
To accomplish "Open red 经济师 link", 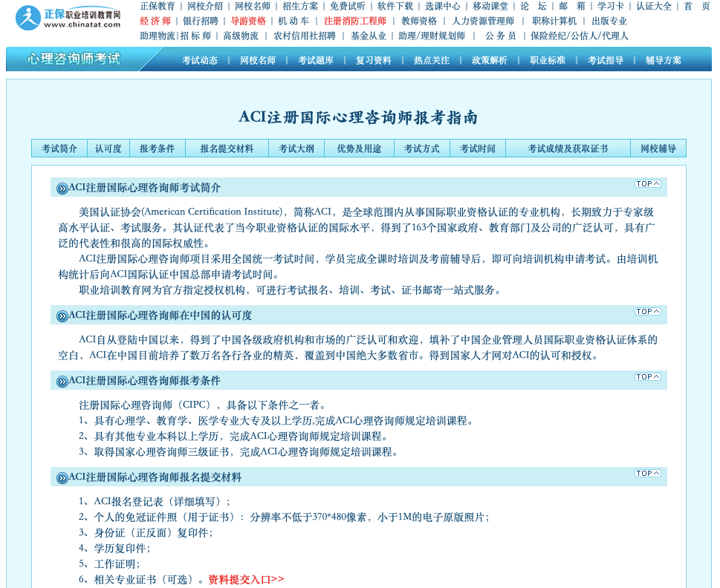I will pos(155,21).
